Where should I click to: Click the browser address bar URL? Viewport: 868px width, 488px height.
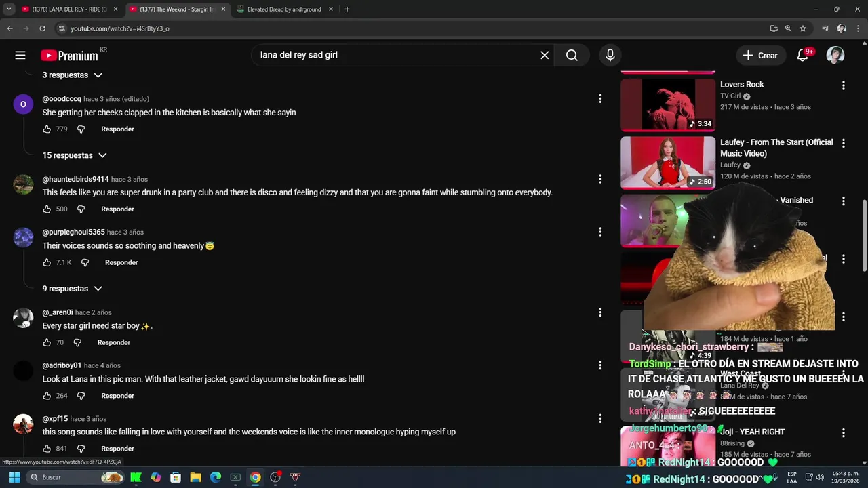pyautogui.click(x=120, y=28)
